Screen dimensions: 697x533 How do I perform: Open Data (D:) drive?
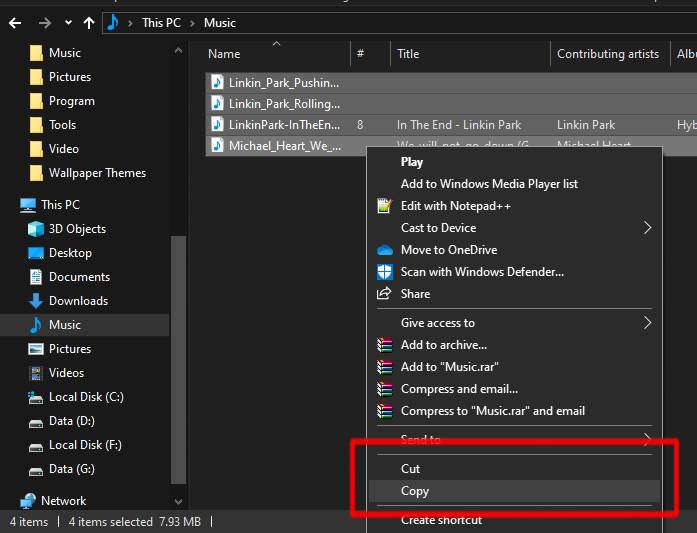61,421
